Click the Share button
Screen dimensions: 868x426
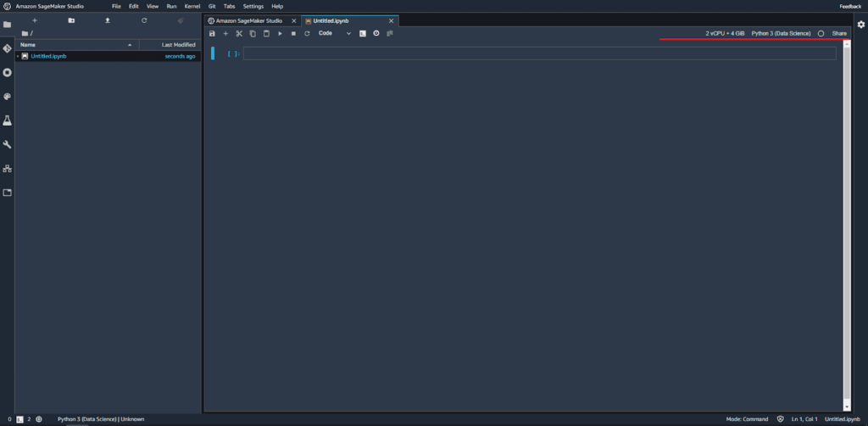click(x=839, y=34)
